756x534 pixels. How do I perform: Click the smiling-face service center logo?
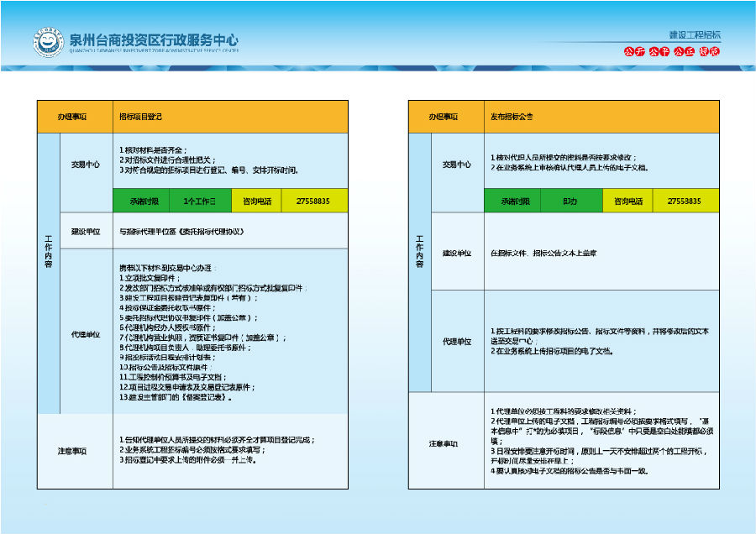pyautogui.click(x=48, y=43)
